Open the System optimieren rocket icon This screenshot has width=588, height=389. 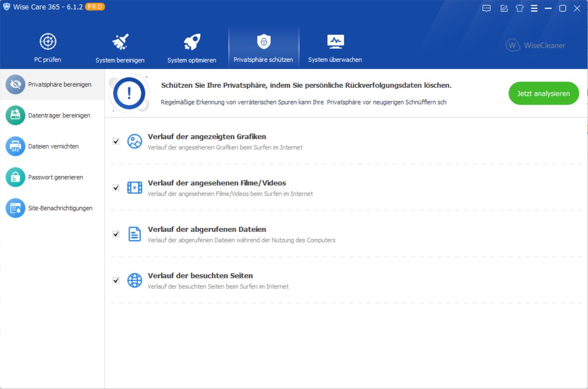click(192, 42)
